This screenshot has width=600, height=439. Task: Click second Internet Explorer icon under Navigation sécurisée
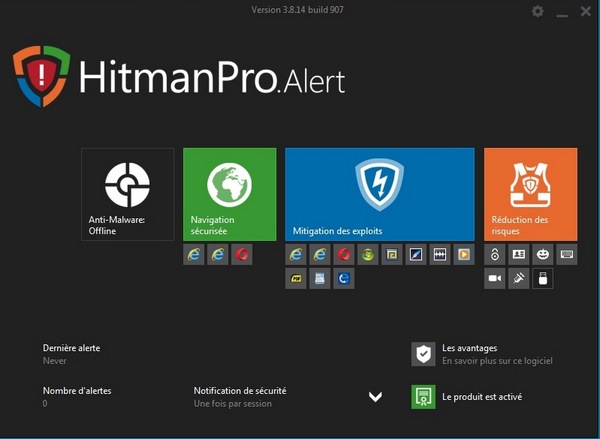click(218, 255)
